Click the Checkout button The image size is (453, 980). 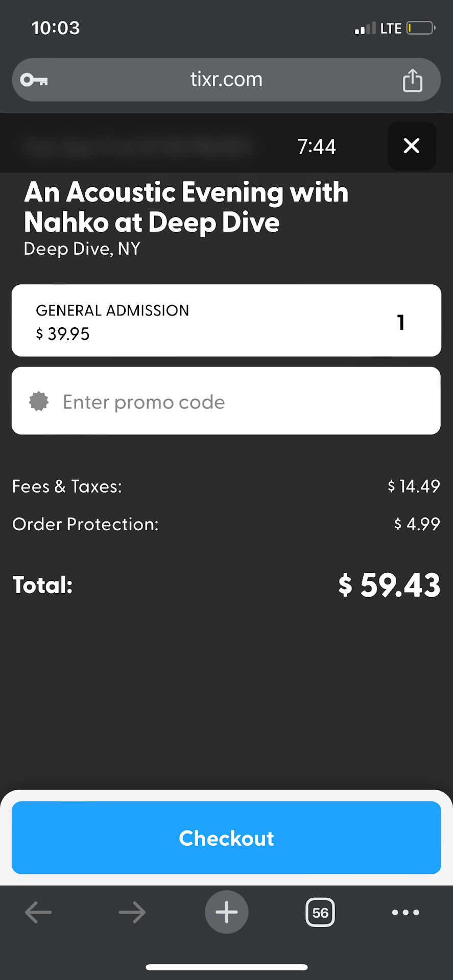pyautogui.click(x=226, y=838)
